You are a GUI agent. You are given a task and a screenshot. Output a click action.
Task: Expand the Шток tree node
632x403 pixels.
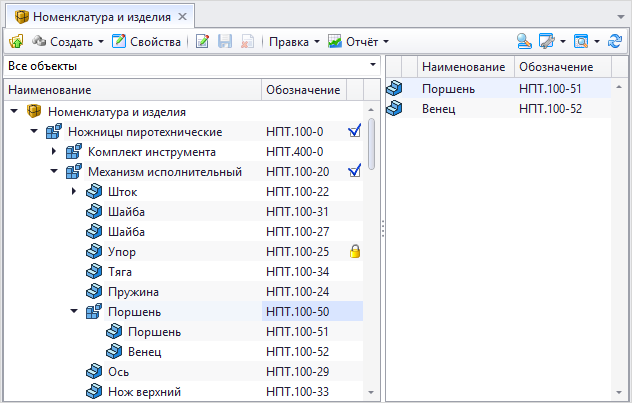click(x=74, y=192)
